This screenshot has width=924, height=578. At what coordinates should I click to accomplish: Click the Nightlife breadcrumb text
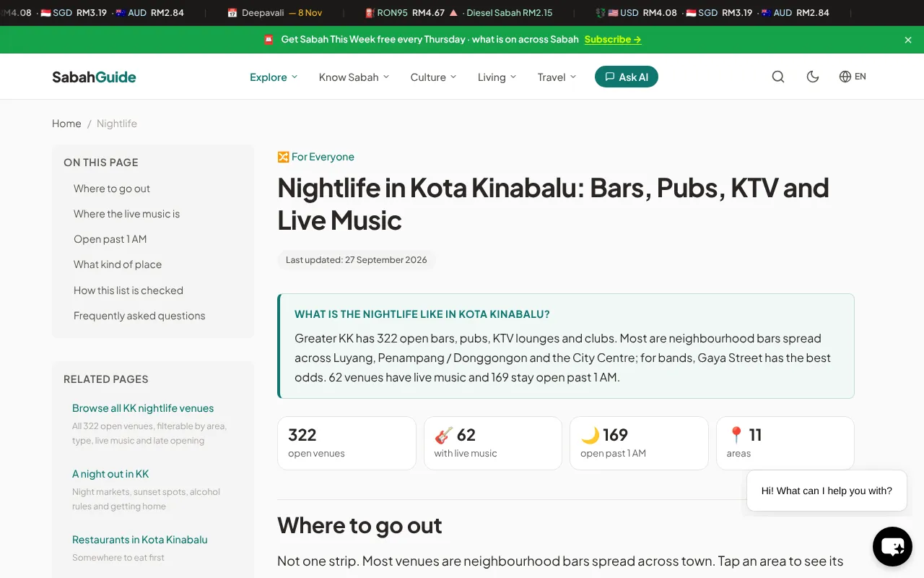point(117,124)
